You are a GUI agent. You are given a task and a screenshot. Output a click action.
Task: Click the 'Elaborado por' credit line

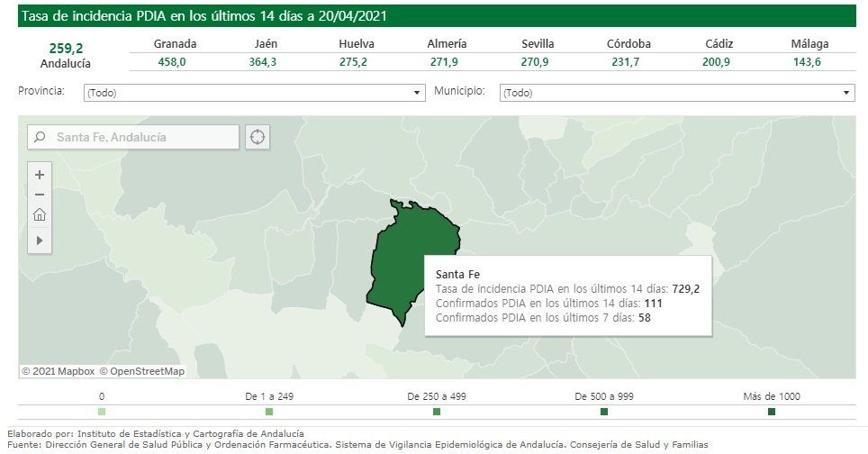[x=156, y=434]
